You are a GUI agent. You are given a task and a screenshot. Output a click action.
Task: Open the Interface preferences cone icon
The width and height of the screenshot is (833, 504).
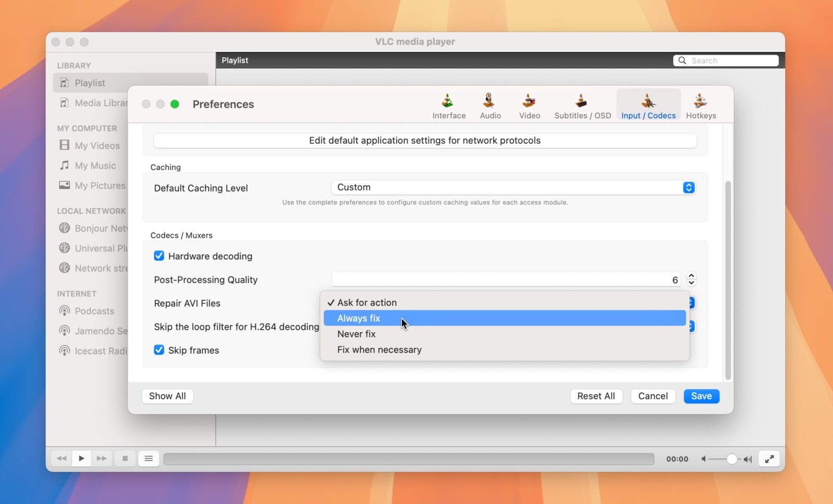coord(448,101)
